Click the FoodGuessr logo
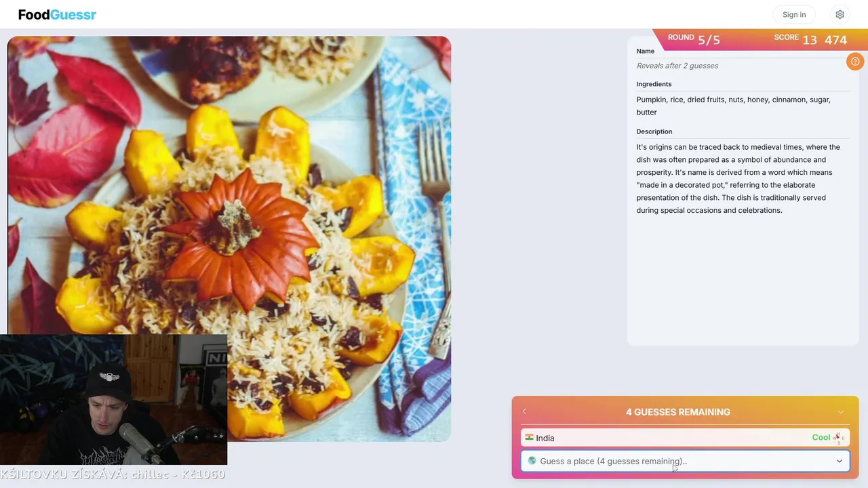 [57, 14]
